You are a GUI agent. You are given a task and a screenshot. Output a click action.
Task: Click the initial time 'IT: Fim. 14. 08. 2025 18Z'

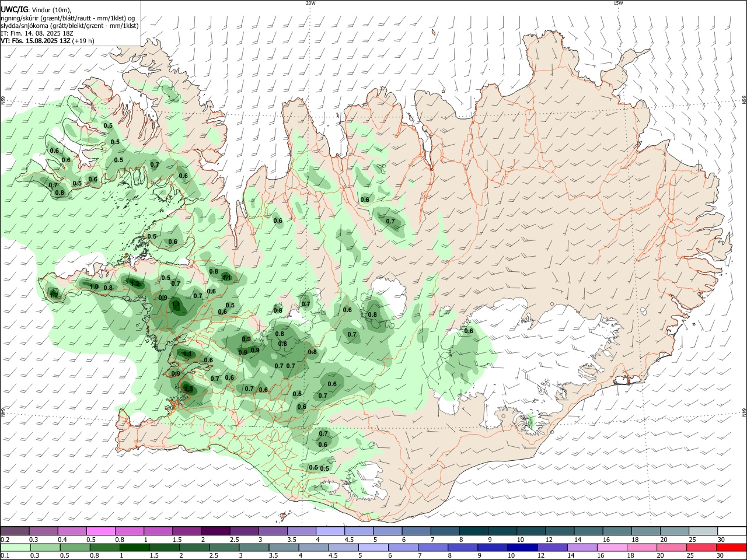tap(37, 33)
